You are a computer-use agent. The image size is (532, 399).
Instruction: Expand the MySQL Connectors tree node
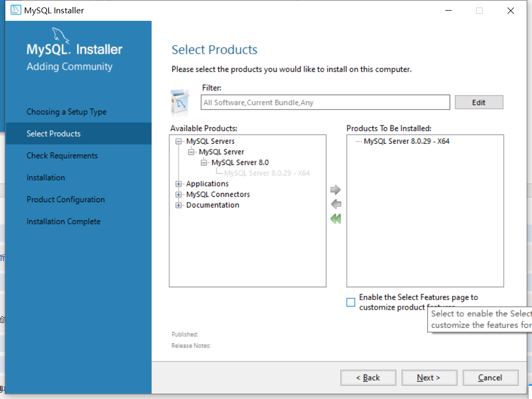pyautogui.click(x=178, y=194)
